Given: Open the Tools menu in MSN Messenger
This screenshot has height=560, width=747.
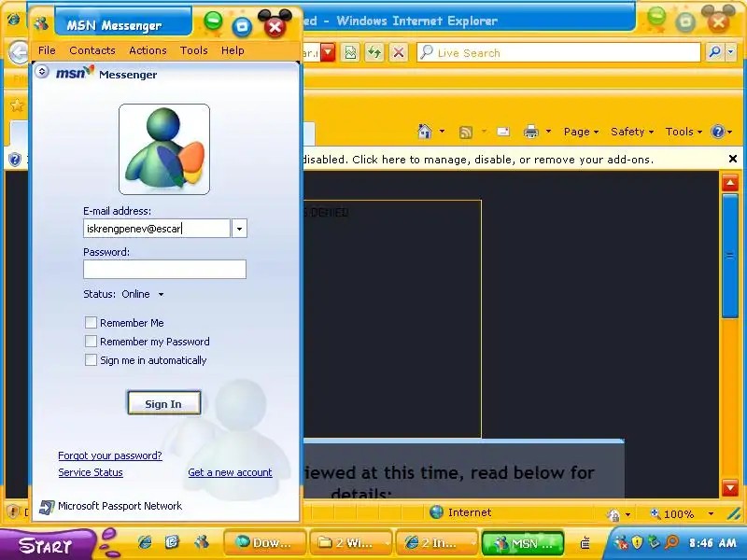Looking at the screenshot, I should [x=193, y=50].
